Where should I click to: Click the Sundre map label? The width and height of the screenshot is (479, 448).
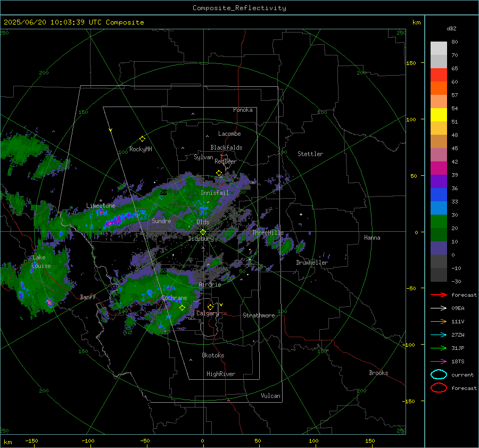pos(161,221)
